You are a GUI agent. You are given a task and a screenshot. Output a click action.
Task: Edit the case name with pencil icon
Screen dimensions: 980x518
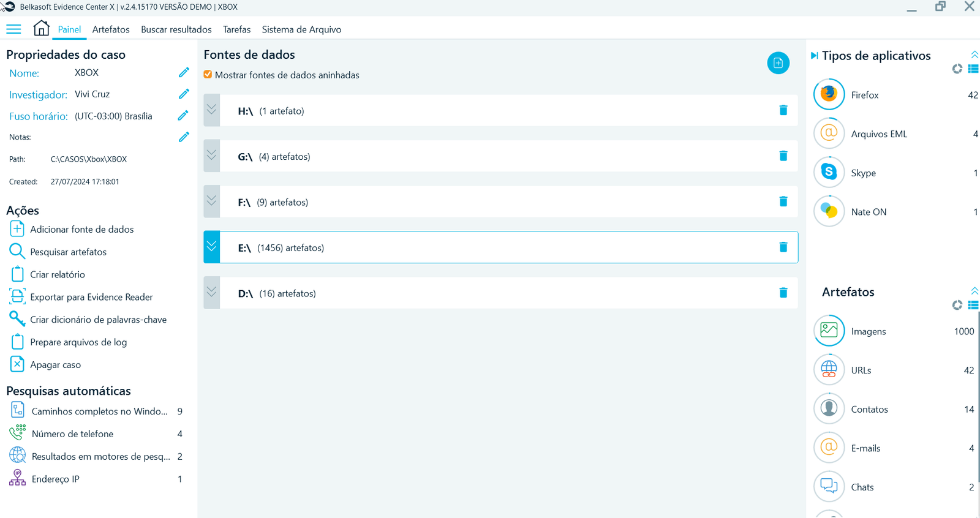click(x=184, y=72)
